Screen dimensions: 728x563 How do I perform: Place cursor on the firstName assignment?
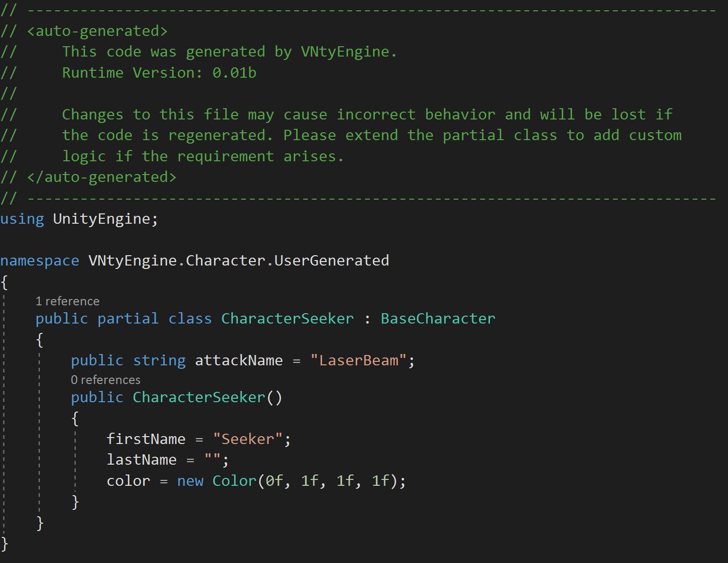(x=146, y=439)
